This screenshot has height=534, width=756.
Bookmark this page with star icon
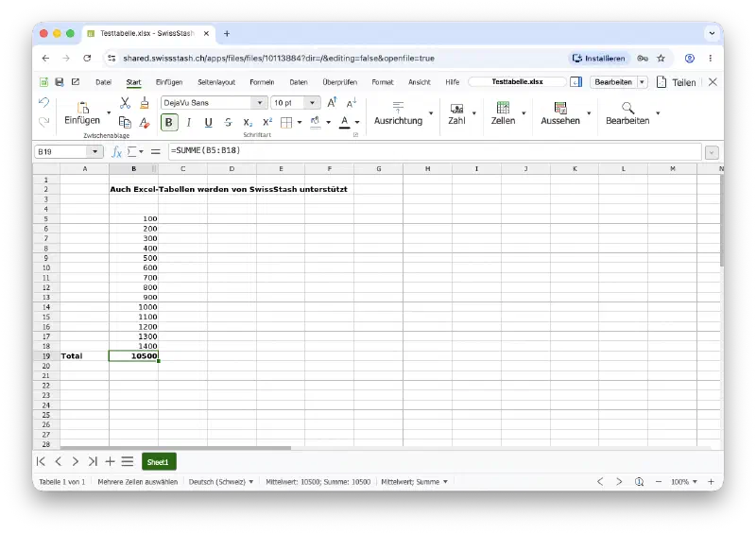(661, 59)
